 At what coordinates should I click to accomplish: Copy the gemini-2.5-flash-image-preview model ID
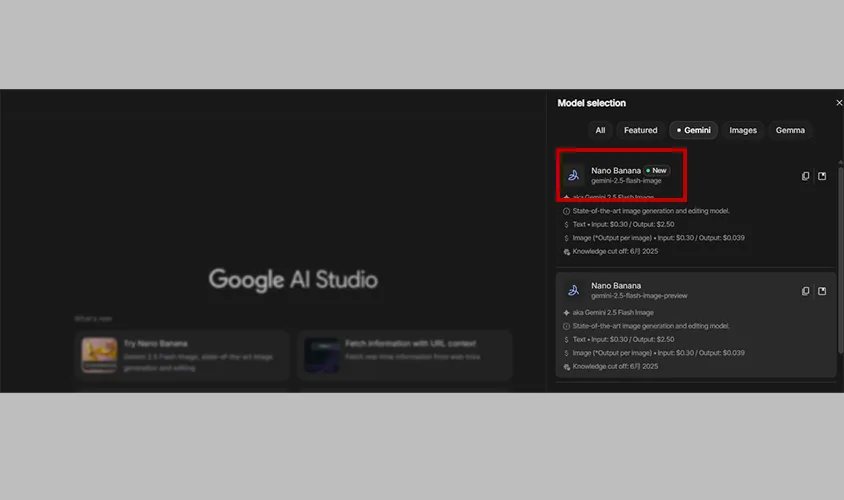pos(805,291)
